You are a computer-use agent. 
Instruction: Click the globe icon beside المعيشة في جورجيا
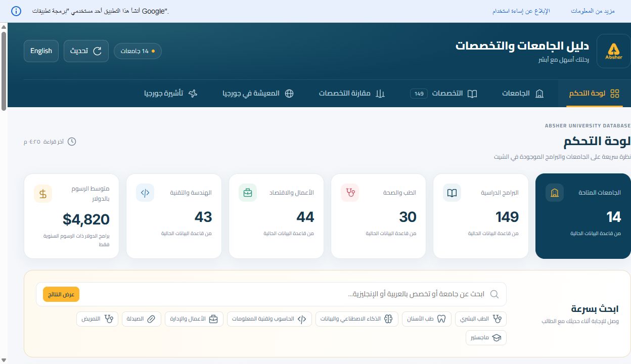[289, 94]
